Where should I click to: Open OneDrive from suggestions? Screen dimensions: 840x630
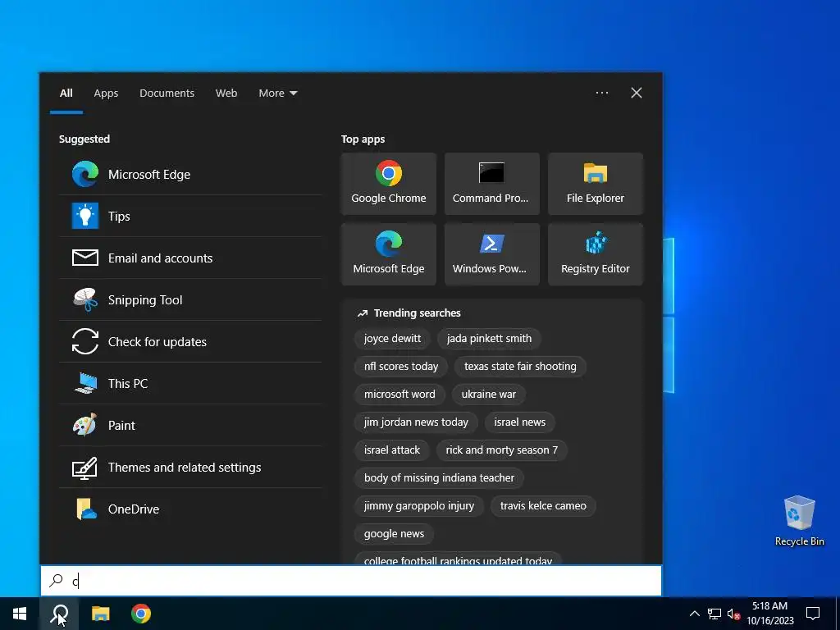pyautogui.click(x=190, y=509)
